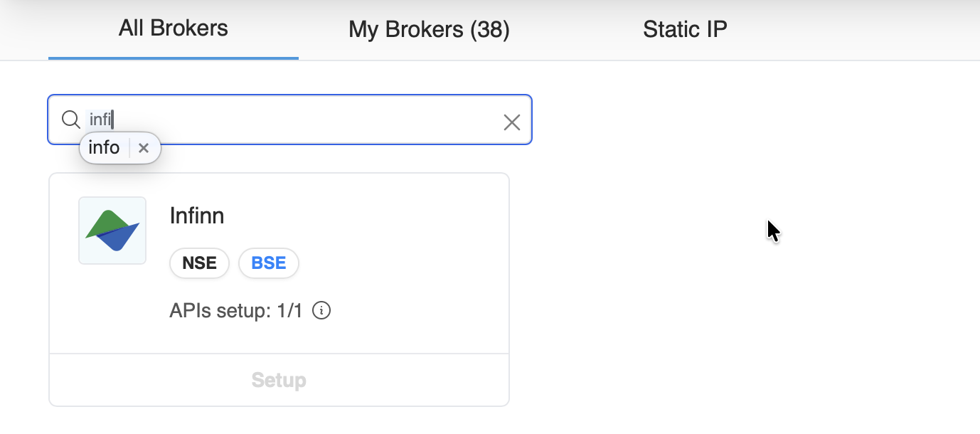Select the Infinn broker card
The image size is (980, 434).
(279, 263)
